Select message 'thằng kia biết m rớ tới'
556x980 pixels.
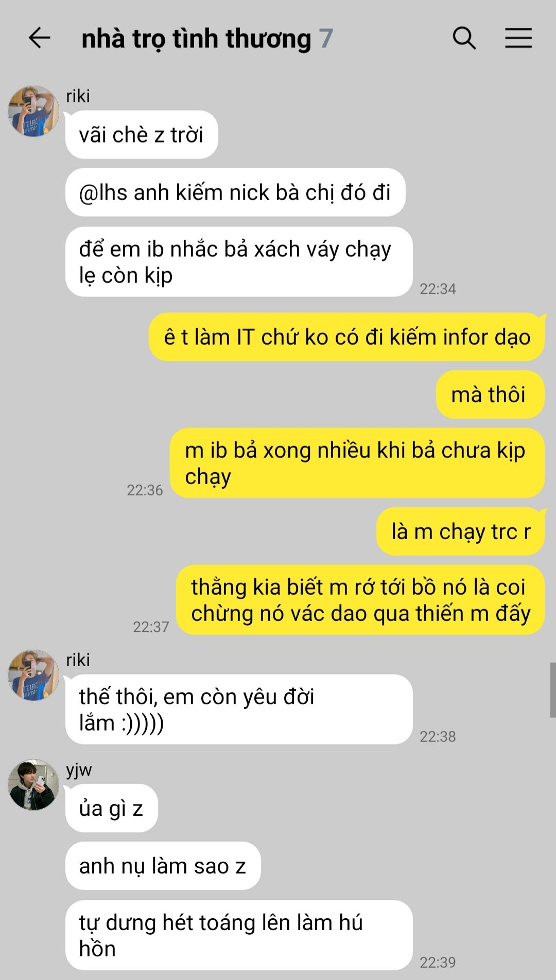[x=360, y=600]
